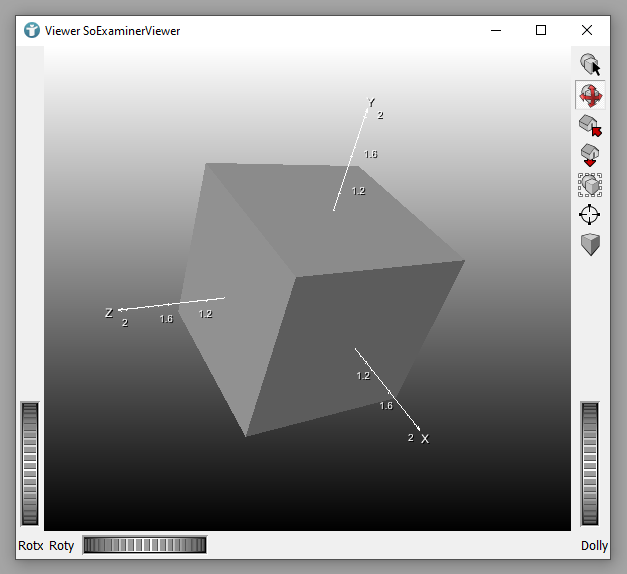Maximize the viewer window
Image resolution: width=627 pixels, height=574 pixels.
click(x=541, y=30)
